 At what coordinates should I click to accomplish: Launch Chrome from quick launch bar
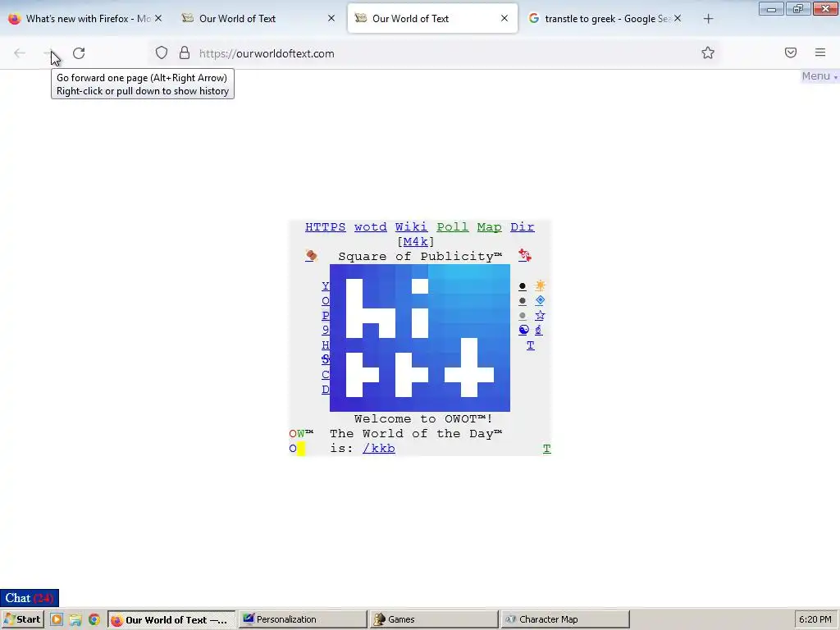94,620
